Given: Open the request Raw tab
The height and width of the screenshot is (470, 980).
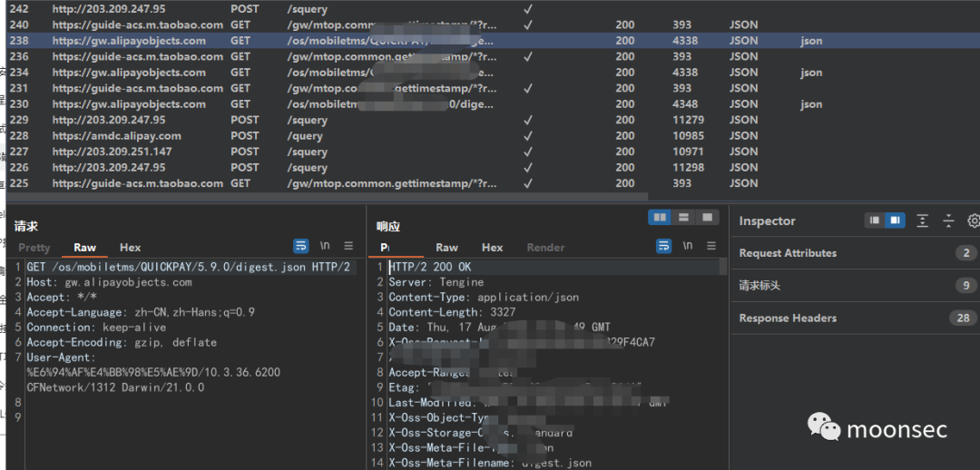Looking at the screenshot, I should [x=85, y=248].
